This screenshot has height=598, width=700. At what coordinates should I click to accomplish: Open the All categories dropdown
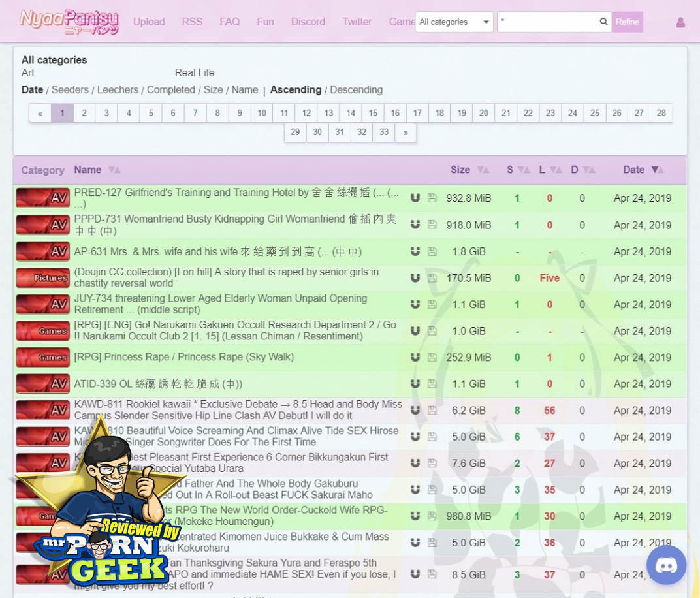tap(454, 22)
